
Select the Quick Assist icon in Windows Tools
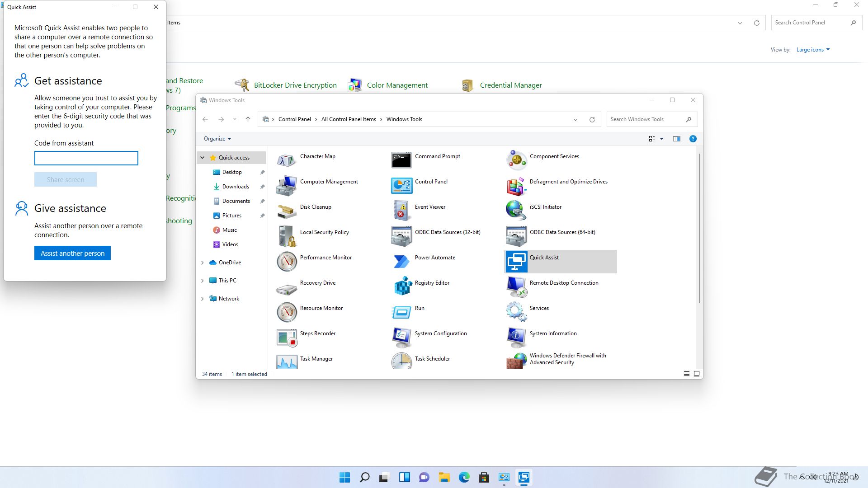tap(516, 261)
